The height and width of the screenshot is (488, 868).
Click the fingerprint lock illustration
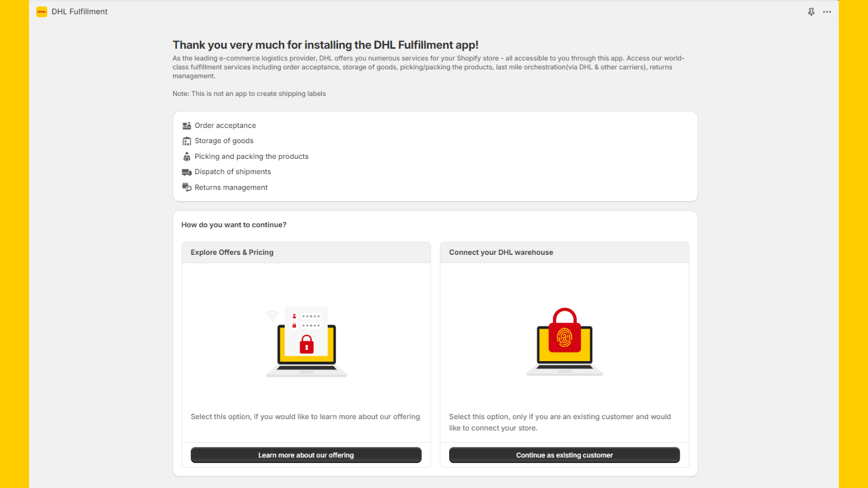click(x=564, y=342)
